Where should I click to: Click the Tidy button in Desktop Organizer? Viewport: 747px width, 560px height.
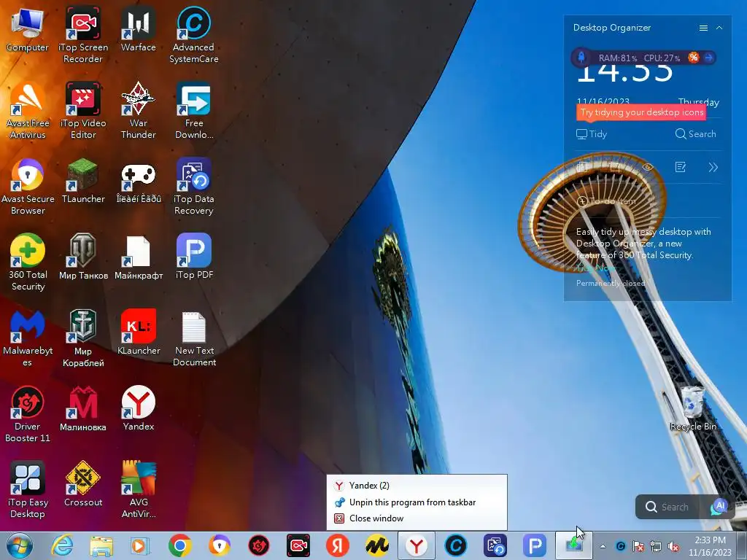pyautogui.click(x=592, y=134)
